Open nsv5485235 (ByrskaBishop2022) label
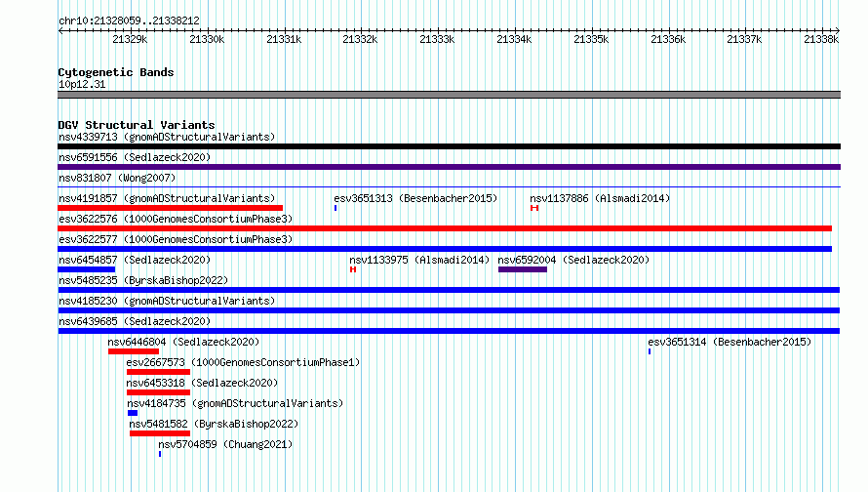The height and width of the screenshot is (492, 868). point(143,280)
